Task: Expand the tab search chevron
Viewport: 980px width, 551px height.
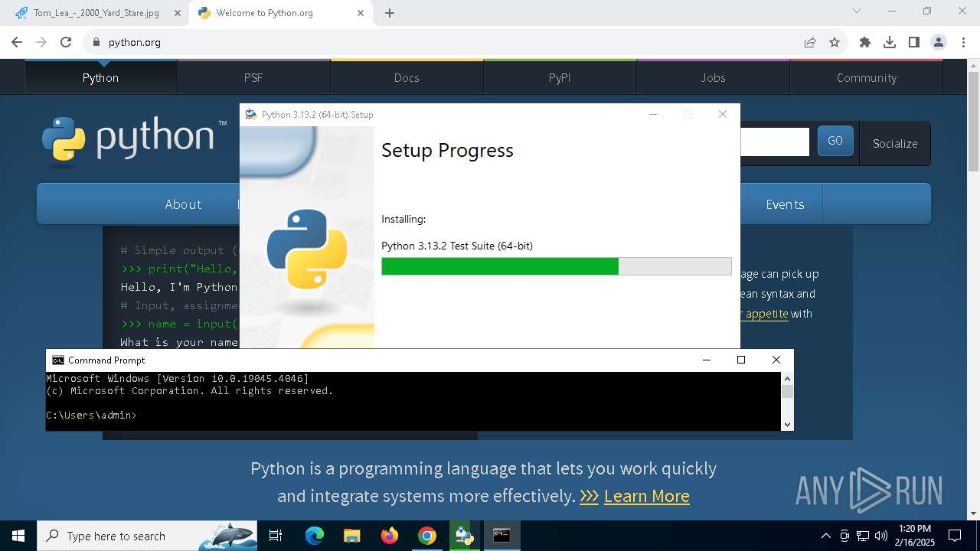Action: pos(857,11)
